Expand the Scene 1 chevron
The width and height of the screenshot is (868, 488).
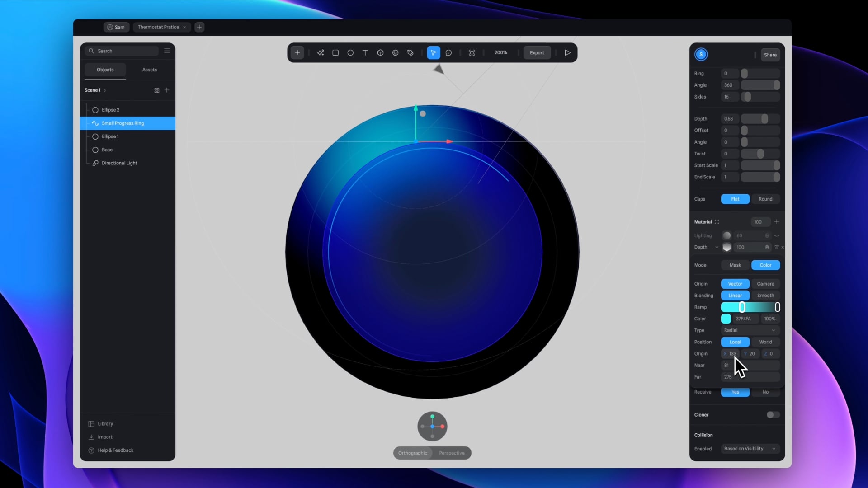105,90
